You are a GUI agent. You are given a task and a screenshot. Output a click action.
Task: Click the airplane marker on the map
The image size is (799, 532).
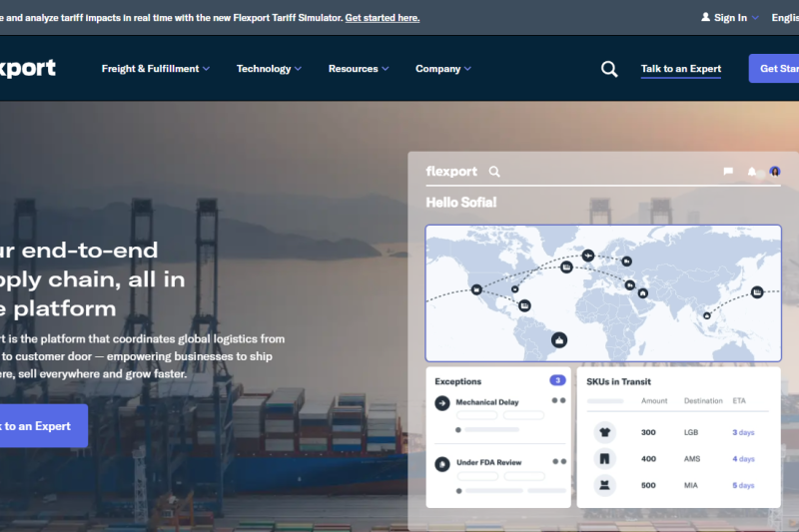click(x=588, y=256)
